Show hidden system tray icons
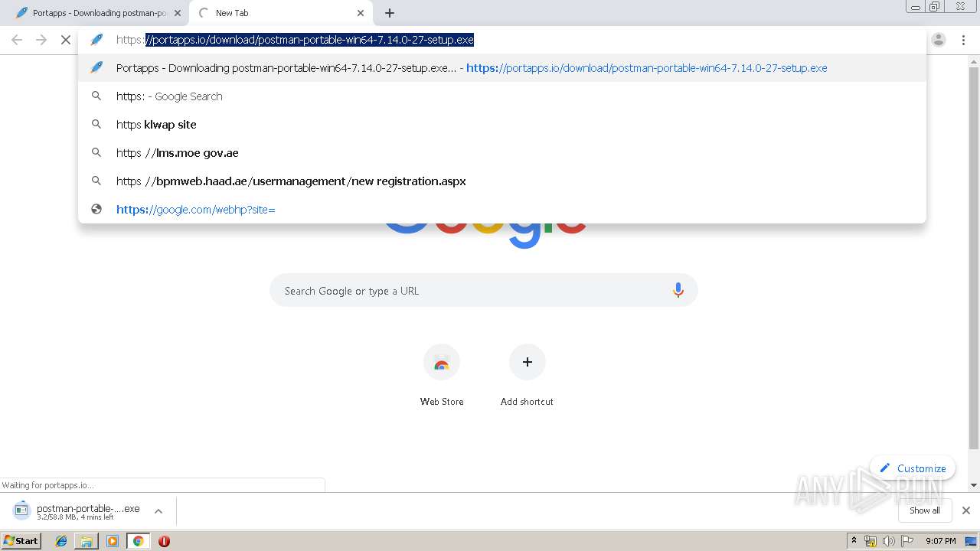The width and height of the screenshot is (980, 551). [854, 541]
